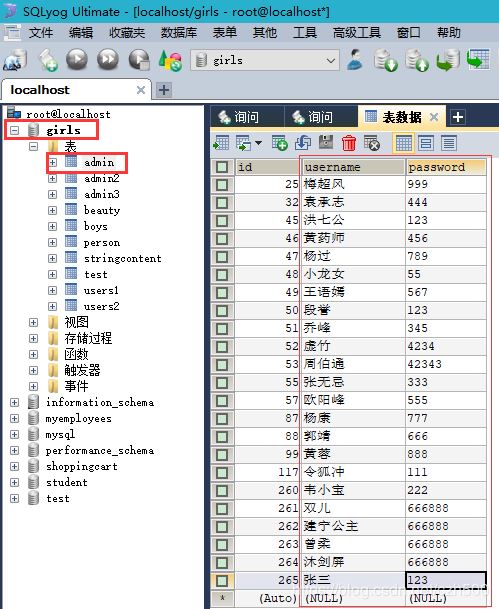Click the execute all queries icon
This screenshot has width=499, height=609.
[x=108, y=59]
